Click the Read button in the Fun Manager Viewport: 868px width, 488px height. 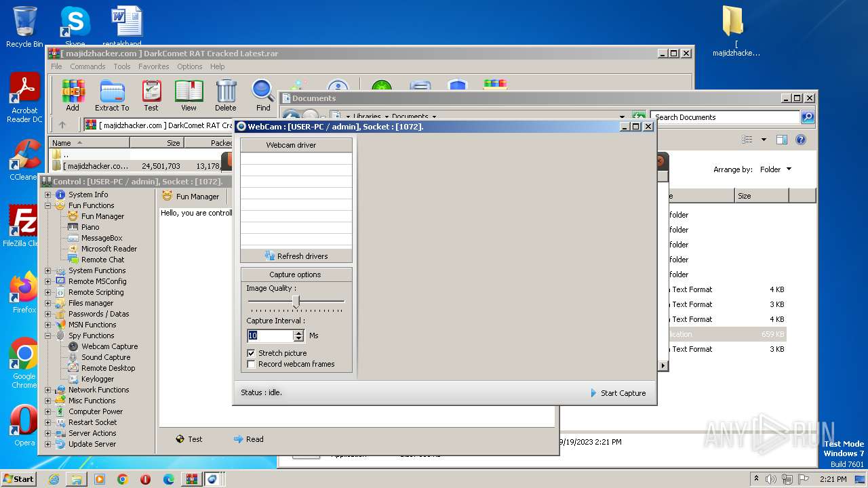point(248,439)
